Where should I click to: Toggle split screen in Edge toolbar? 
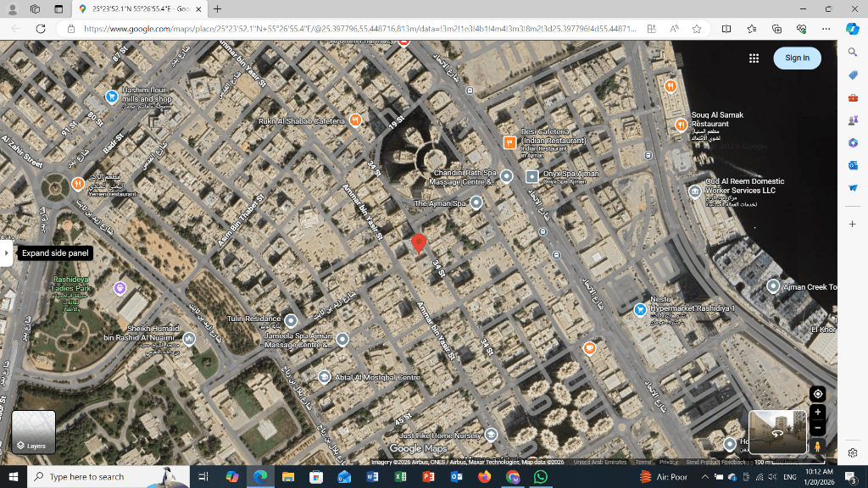click(x=726, y=28)
